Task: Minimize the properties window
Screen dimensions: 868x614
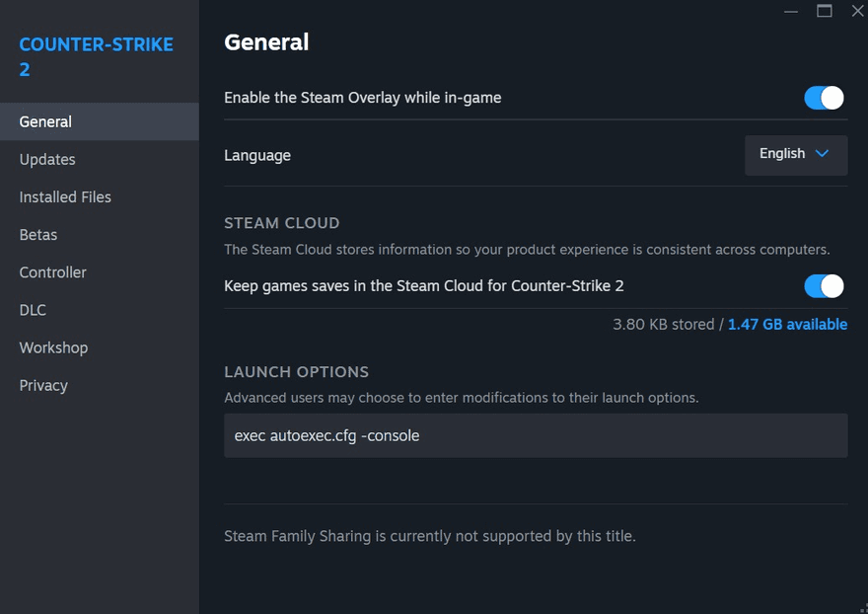Action: (791, 11)
